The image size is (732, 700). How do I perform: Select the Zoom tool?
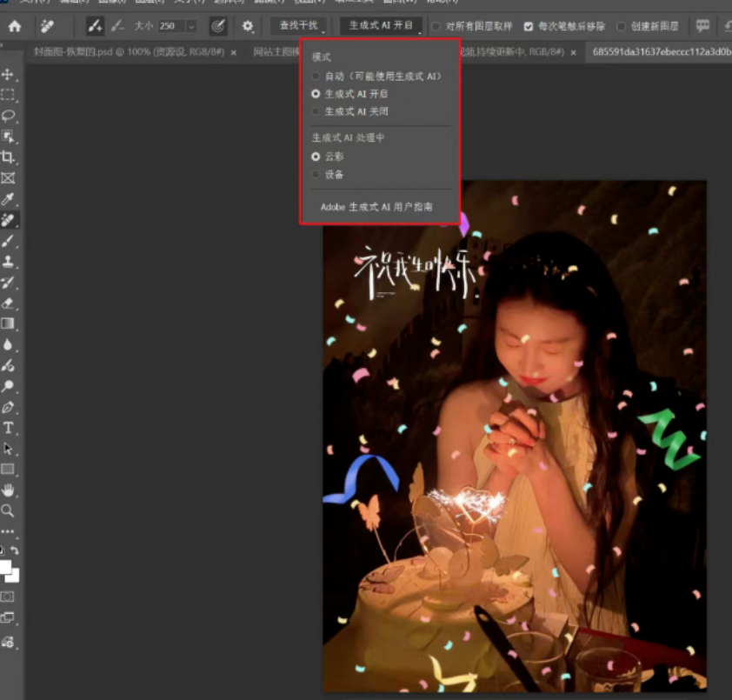pos(8,510)
